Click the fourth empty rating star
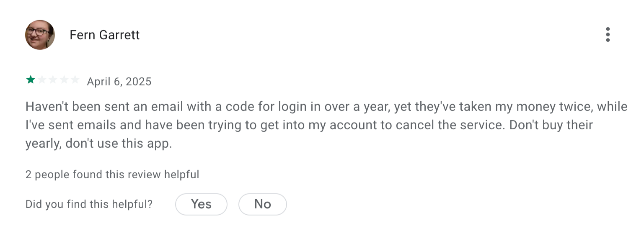 tap(64, 80)
